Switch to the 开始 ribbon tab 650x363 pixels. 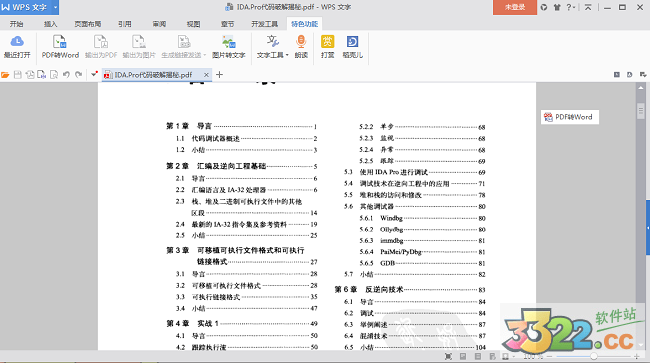click(16, 24)
